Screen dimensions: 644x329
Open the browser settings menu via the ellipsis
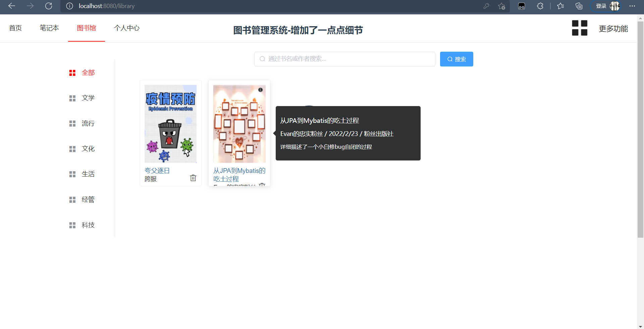pyautogui.click(x=633, y=6)
